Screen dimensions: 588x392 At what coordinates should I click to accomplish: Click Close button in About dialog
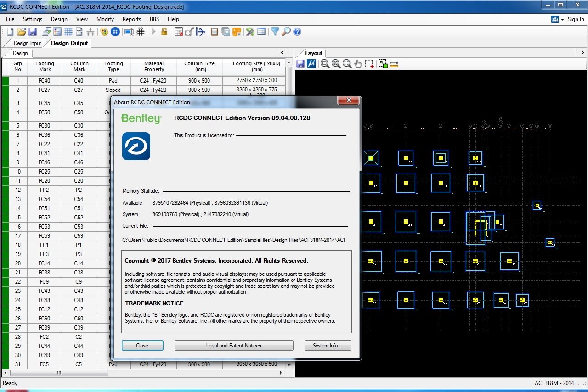(142, 346)
